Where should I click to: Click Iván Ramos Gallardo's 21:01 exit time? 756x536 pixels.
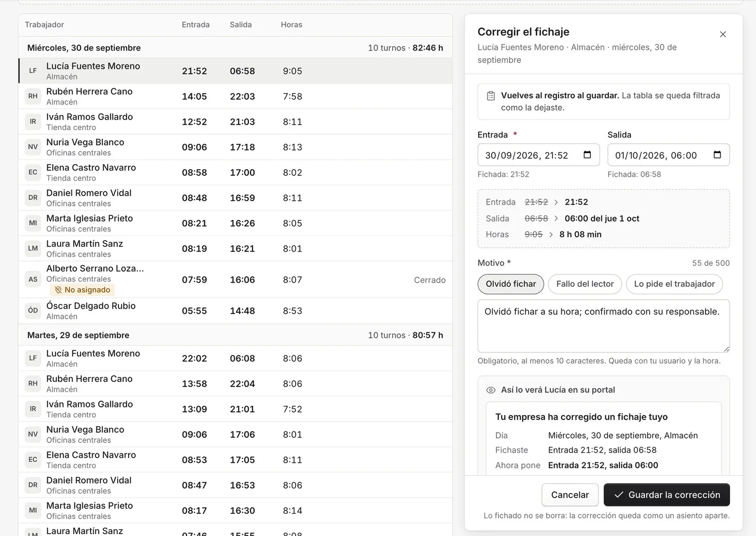pos(242,409)
